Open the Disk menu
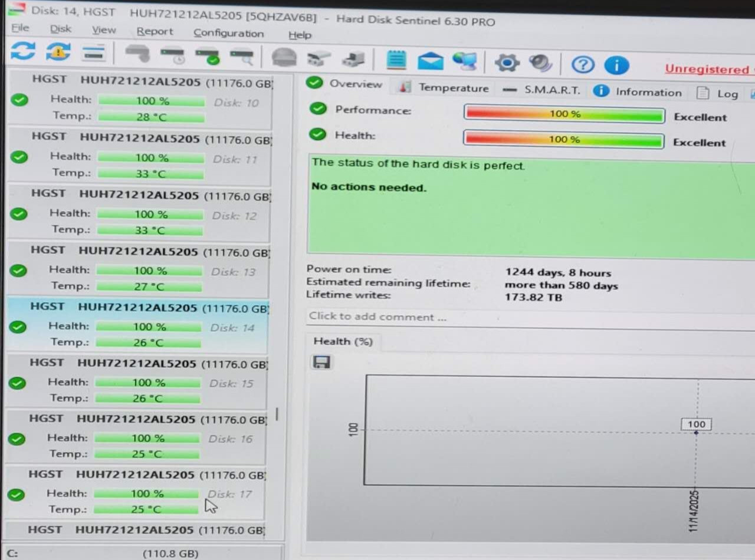755x560 pixels. pos(60,29)
